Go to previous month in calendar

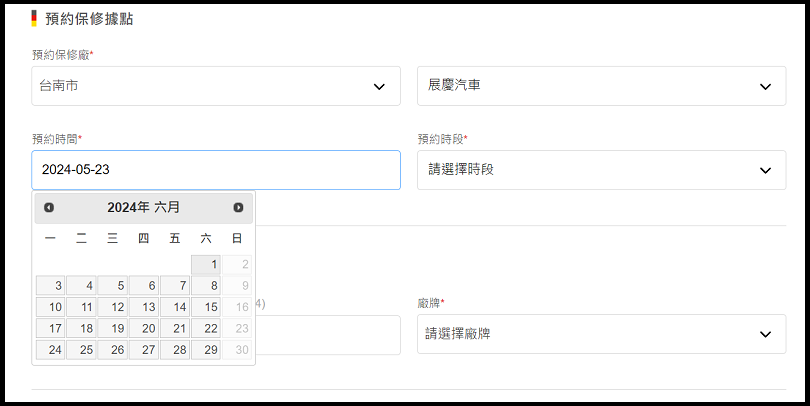49,207
